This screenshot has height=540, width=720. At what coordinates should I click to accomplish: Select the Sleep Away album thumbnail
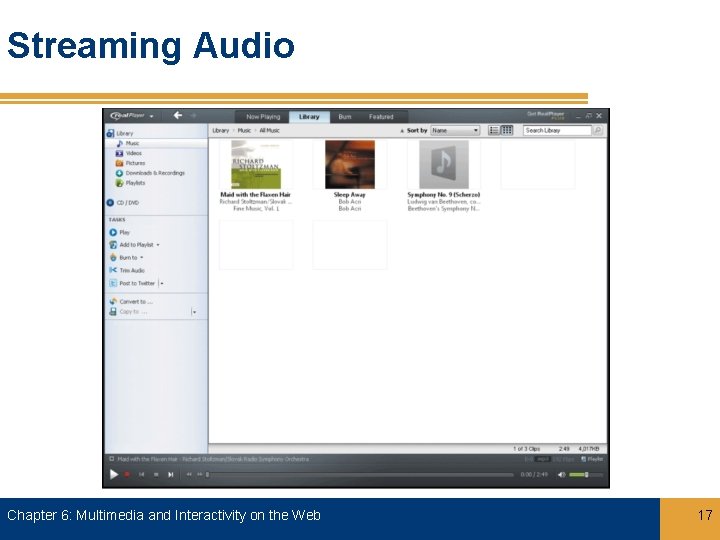click(x=350, y=164)
